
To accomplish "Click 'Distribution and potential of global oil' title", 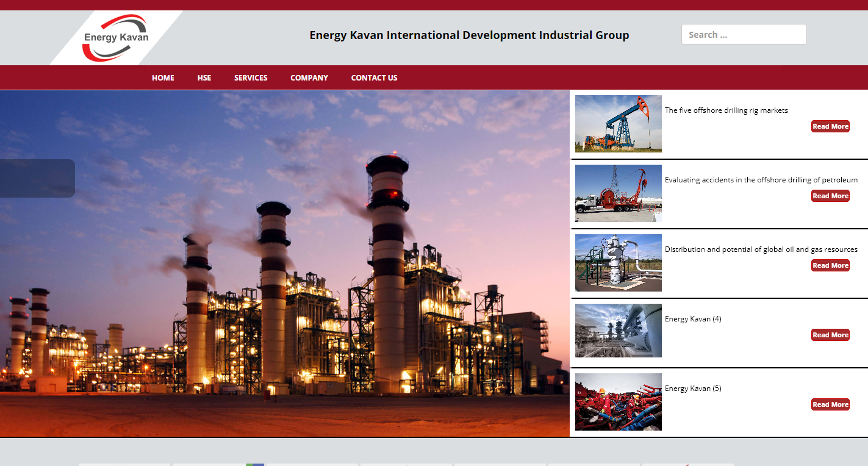I will click(x=761, y=249).
